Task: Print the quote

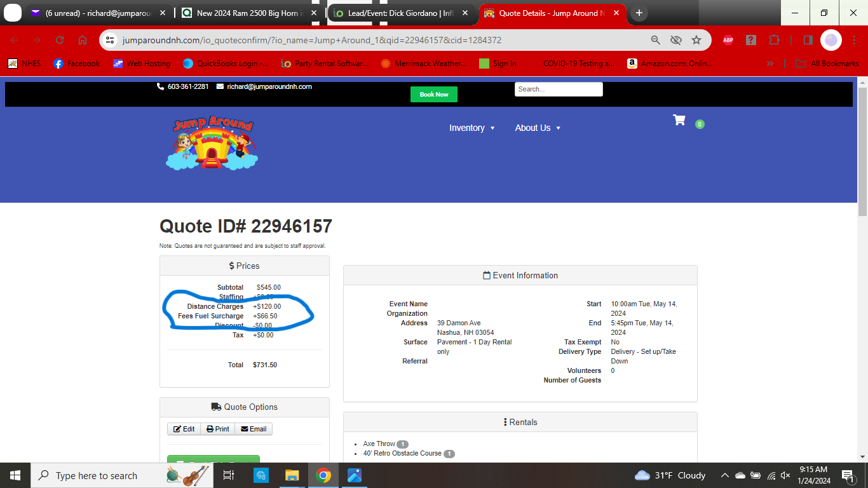Action: (x=217, y=429)
